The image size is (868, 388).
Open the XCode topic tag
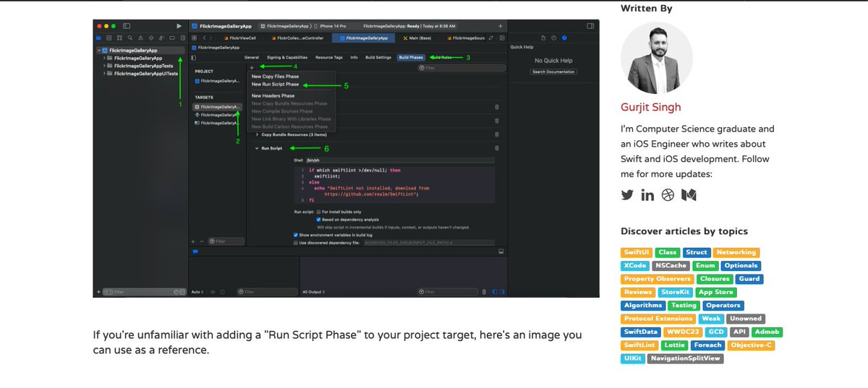[x=634, y=266]
